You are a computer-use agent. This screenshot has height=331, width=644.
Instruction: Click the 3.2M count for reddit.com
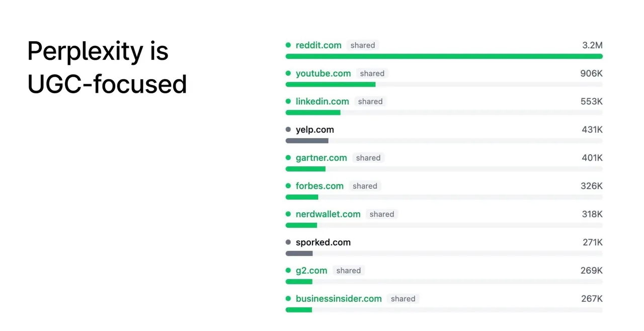(x=592, y=45)
